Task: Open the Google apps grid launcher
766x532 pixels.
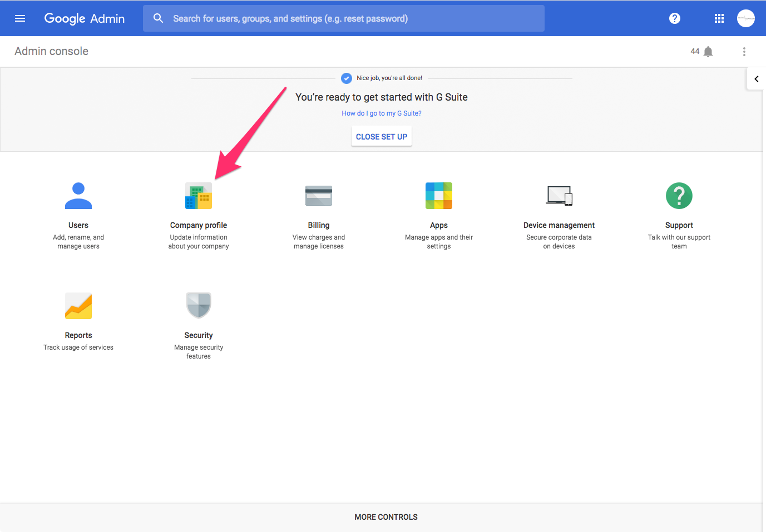Action: pos(719,18)
